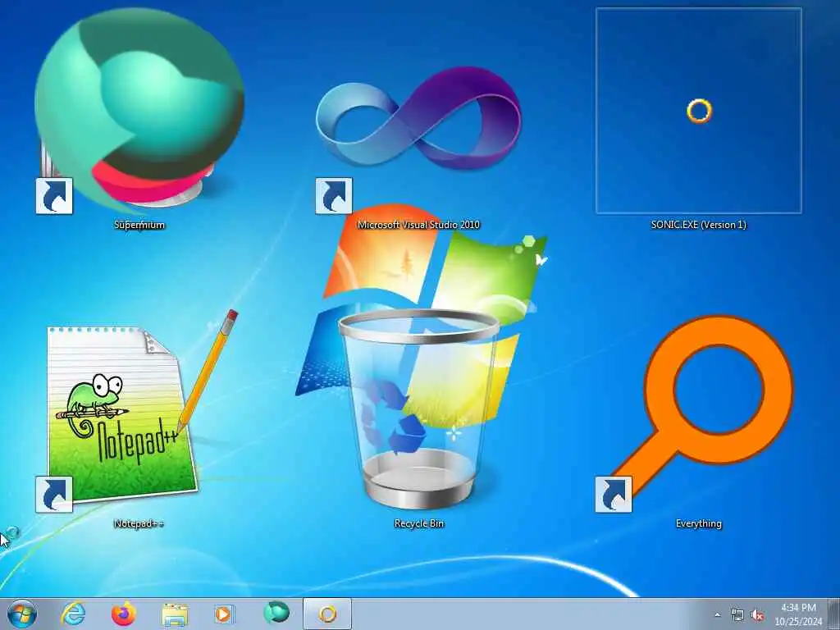Select the 'Notepad++' icon label text
The width and height of the screenshot is (840, 630).
tap(139, 523)
